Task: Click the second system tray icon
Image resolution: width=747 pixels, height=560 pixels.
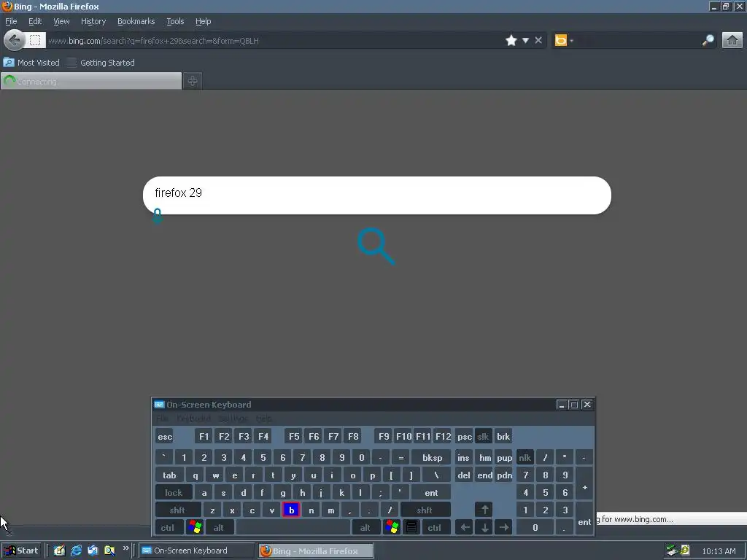Action: click(x=684, y=551)
